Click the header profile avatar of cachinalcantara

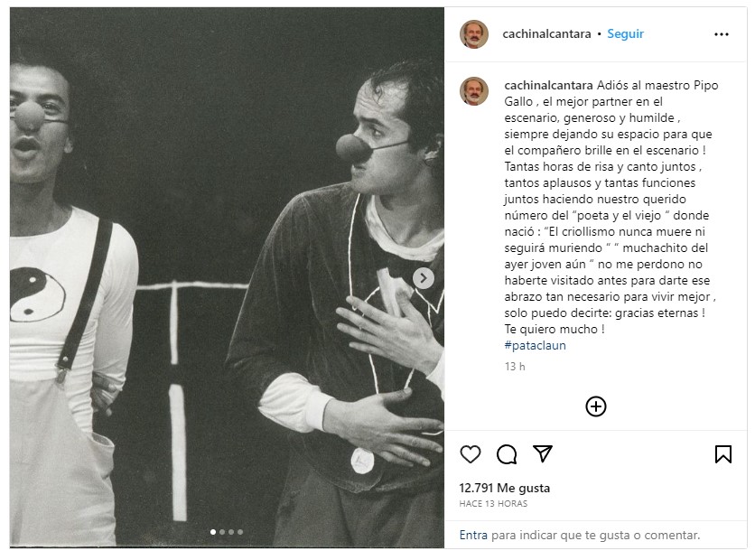(474, 34)
